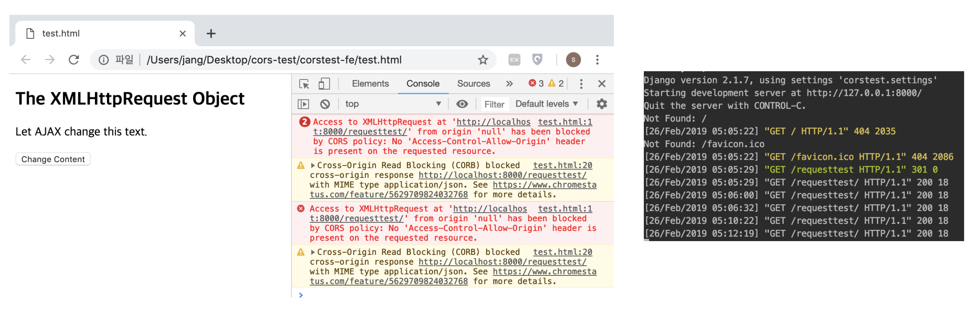This screenshot has height=321, width=980.
Task: Open the Default levels dropdown
Action: pyautogui.click(x=546, y=104)
